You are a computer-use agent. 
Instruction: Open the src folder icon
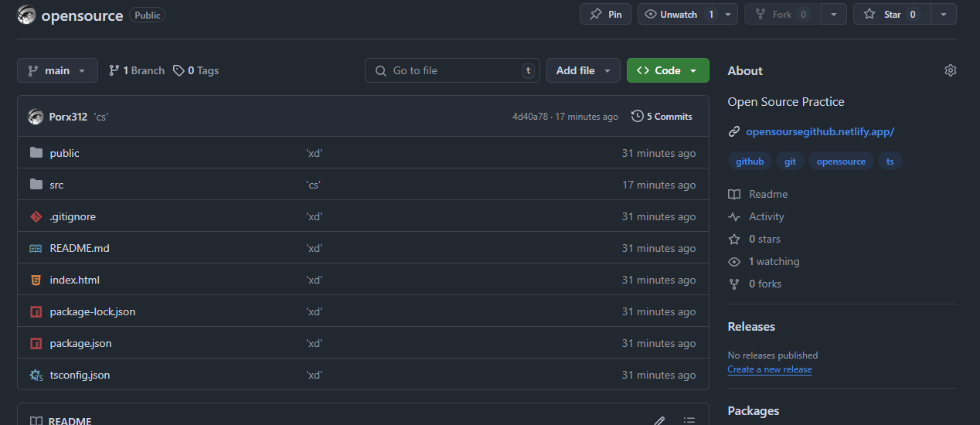[36, 185]
